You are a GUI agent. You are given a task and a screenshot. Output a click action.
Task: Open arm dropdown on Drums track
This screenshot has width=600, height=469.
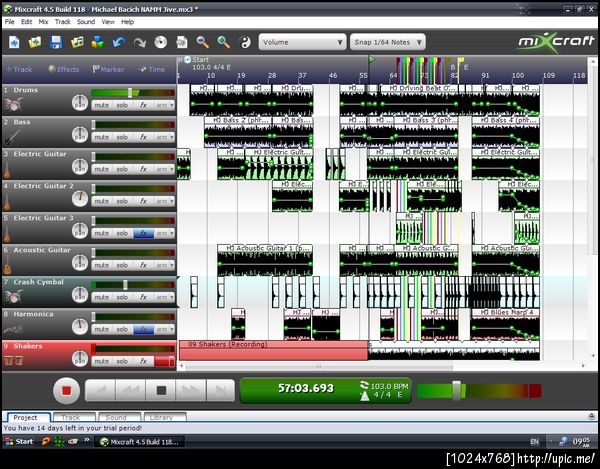tap(172, 105)
